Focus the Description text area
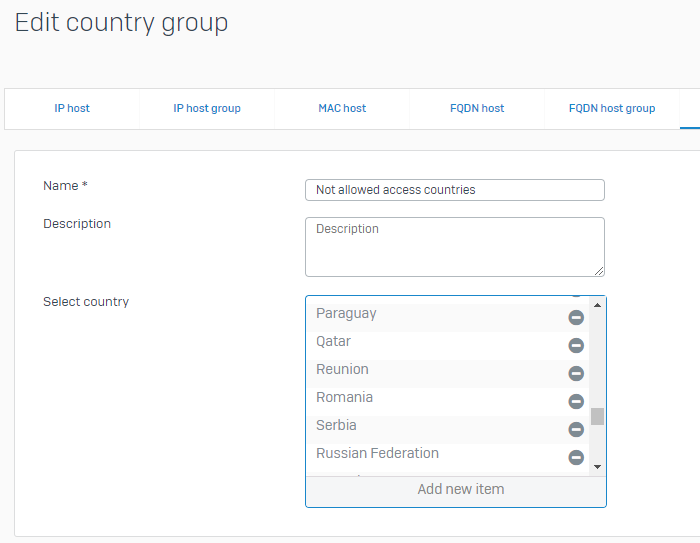The width and height of the screenshot is (700, 543). [455, 247]
